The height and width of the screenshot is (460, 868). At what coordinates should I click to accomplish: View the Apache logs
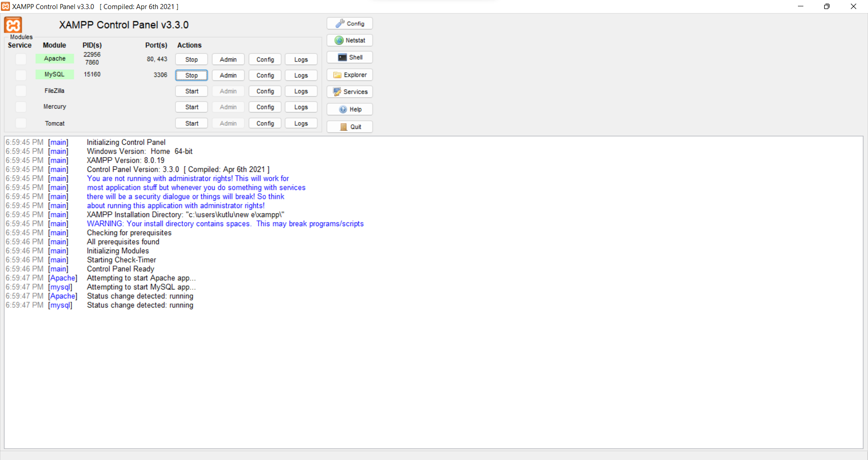[x=301, y=59]
